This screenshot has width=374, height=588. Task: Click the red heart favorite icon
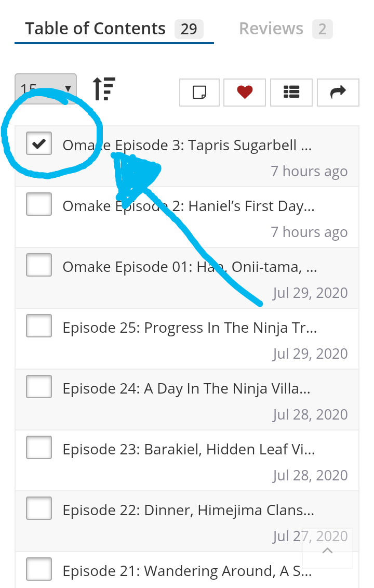point(245,93)
